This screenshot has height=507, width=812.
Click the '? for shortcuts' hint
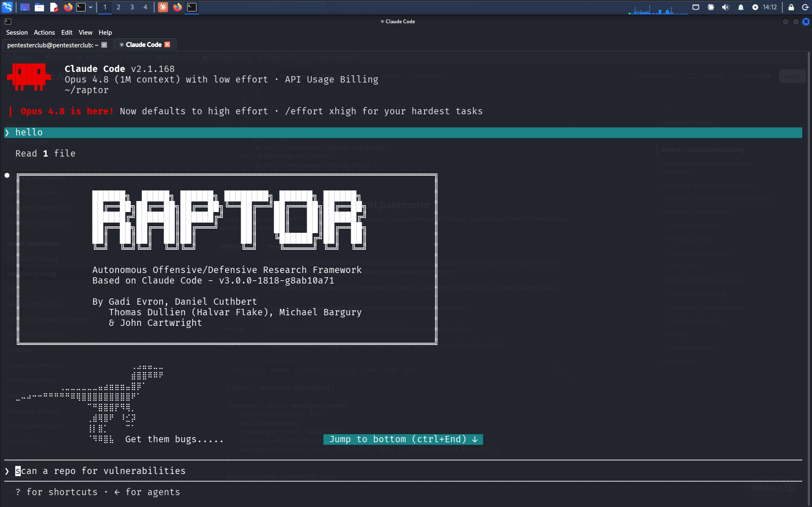(57, 492)
